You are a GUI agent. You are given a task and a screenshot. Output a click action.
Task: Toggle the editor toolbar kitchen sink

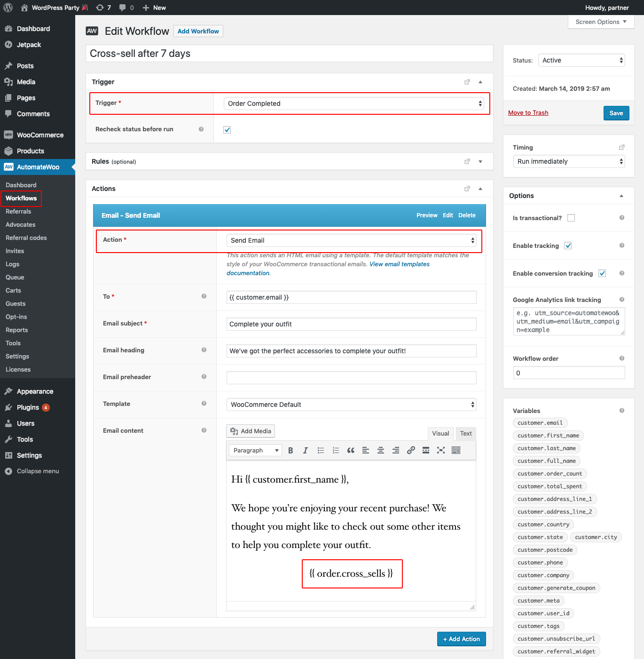point(456,451)
